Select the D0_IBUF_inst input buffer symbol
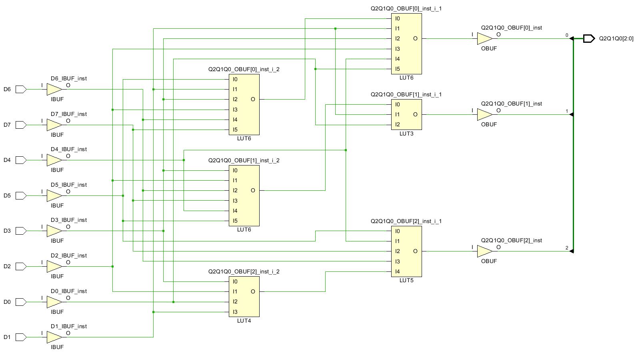This screenshot has width=644, height=355. point(54,302)
